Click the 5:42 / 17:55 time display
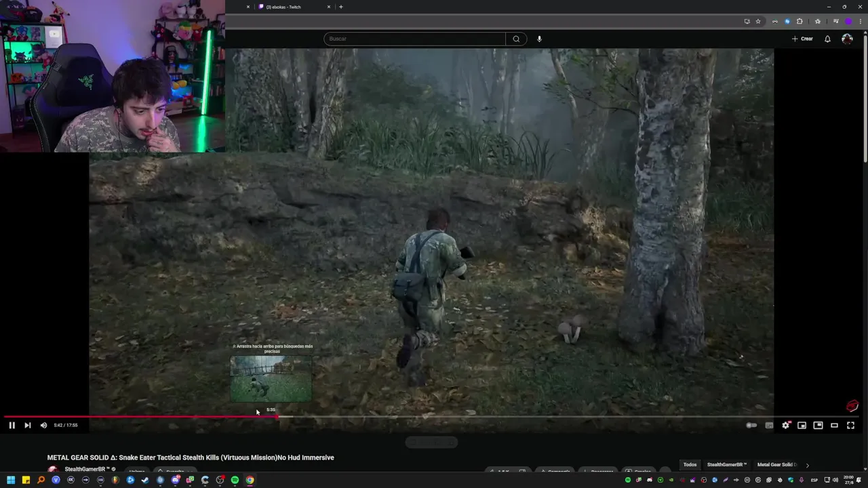This screenshot has height=488, width=868. [66, 425]
